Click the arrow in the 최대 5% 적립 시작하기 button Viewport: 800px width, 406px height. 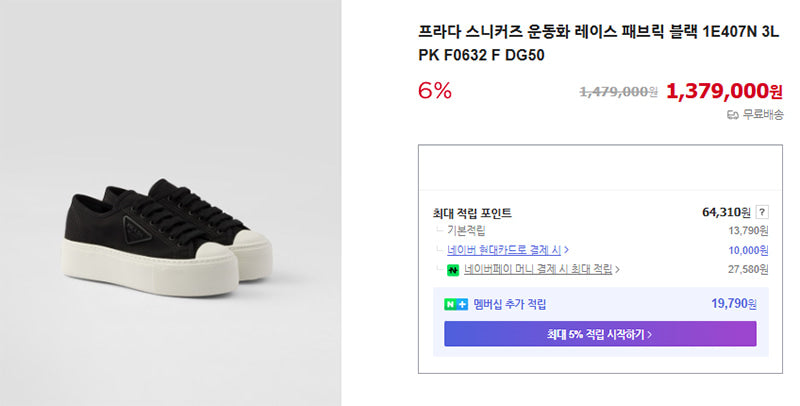(649, 335)
